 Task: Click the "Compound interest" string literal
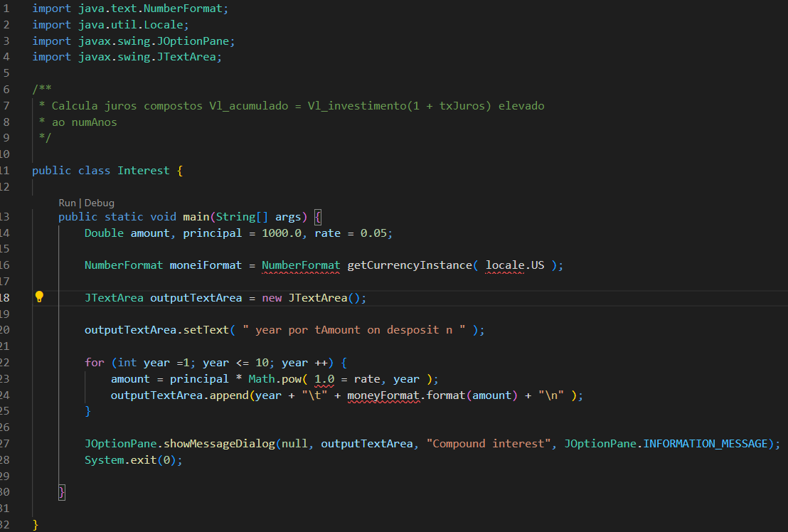pos(489,444)
